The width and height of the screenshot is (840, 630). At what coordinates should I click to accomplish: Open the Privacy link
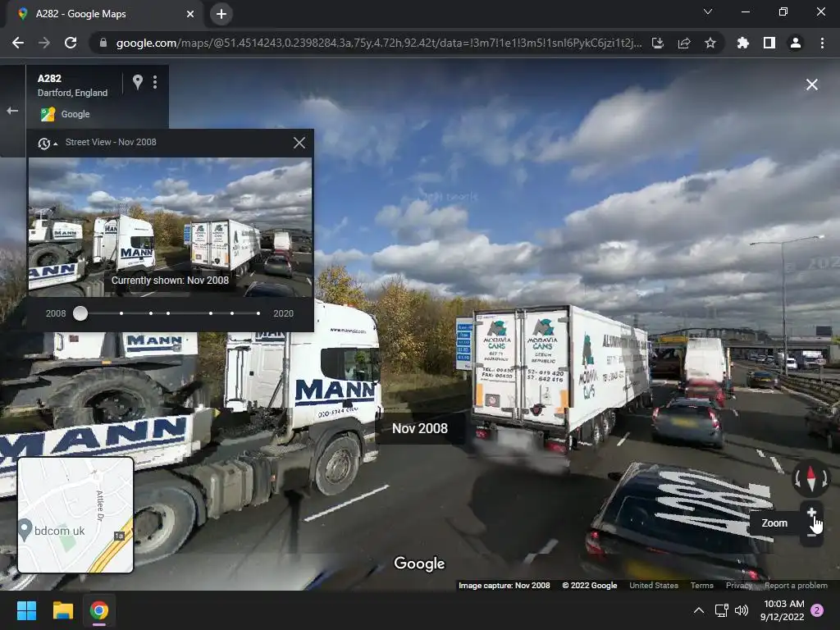tap(739, 586)
